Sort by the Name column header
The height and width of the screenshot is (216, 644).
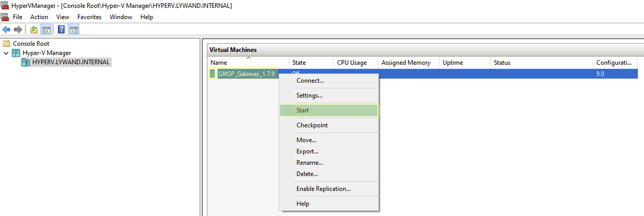[248, 63]
